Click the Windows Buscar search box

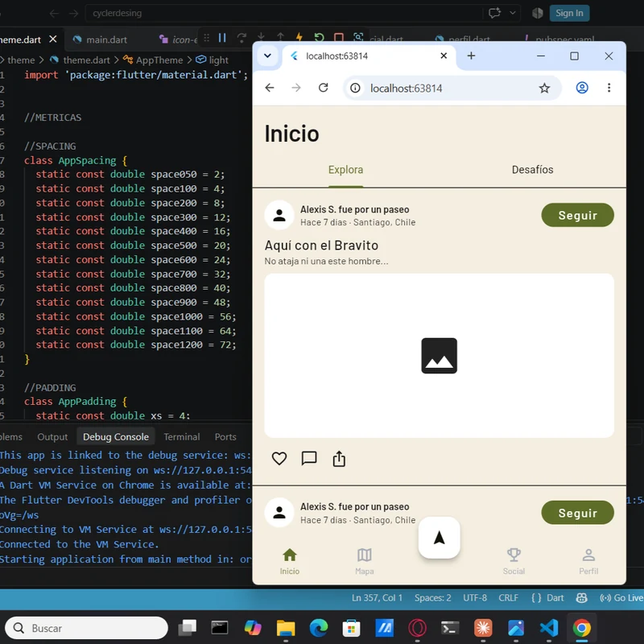[x=87, y=628]
